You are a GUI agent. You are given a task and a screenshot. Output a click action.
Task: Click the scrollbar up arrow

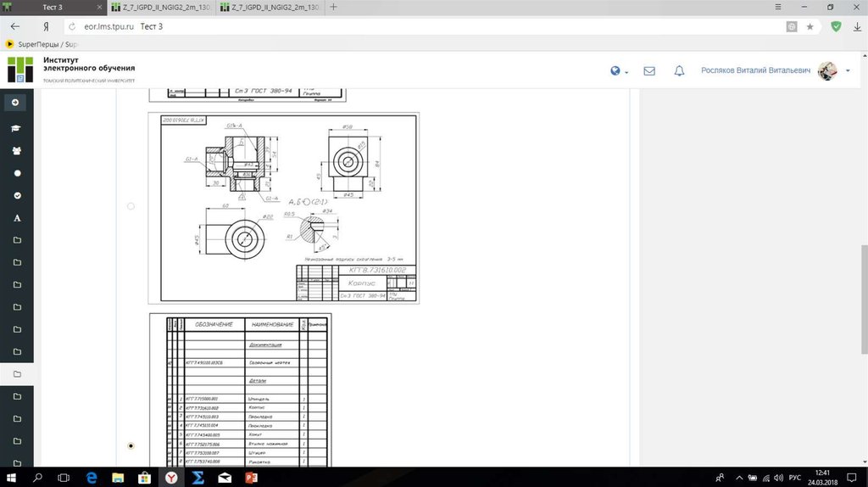[864, 56]
